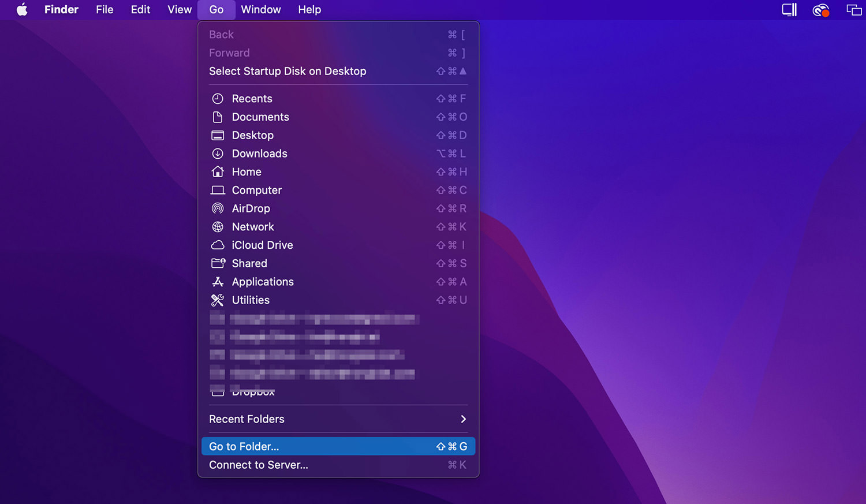Go to Home via menu label

tap(247, 172)
